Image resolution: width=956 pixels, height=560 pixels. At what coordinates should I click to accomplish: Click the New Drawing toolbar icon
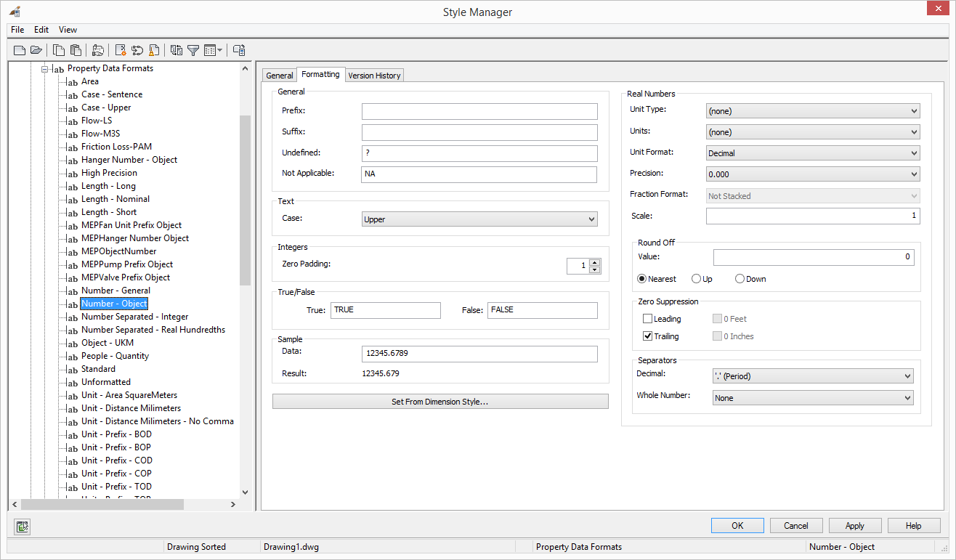pyautogui.click(x=20, y=50)
